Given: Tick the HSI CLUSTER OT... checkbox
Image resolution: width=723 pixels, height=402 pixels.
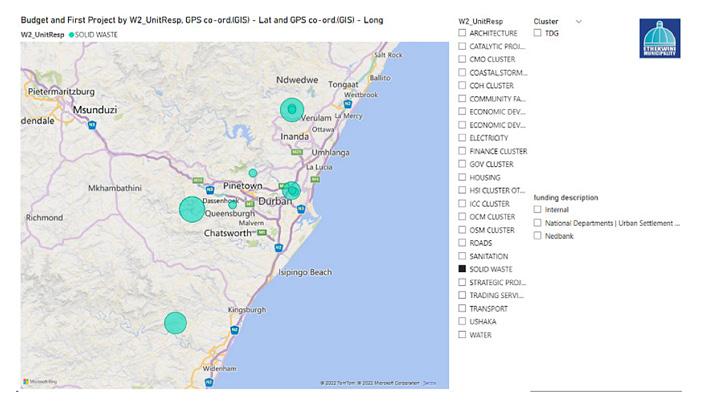Looking at the screenshot, I should tap(462, 190).
